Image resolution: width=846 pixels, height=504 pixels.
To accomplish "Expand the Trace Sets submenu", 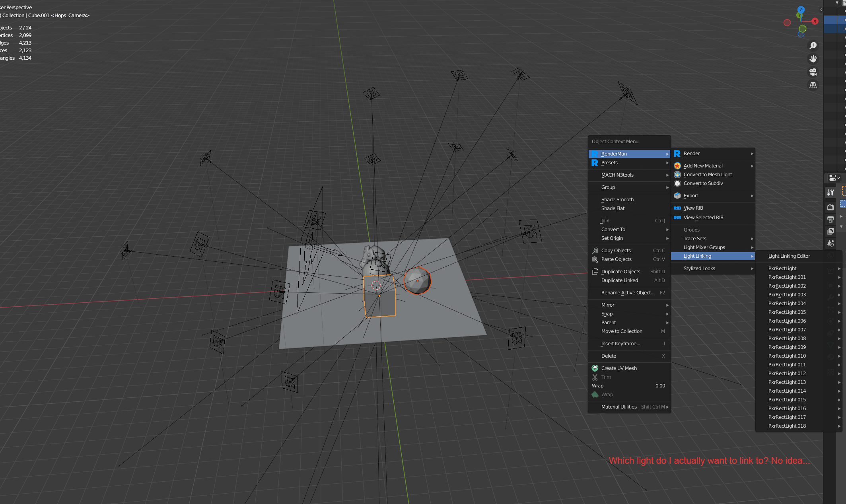I will click(694, 238).
